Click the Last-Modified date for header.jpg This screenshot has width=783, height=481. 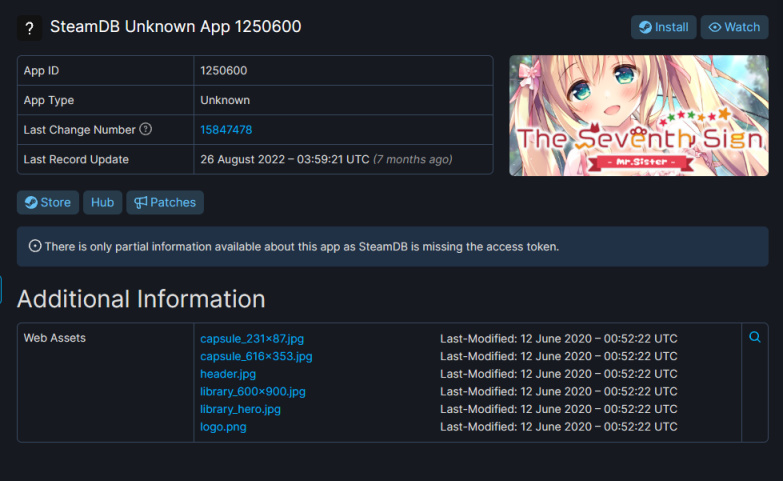click(x=559, y=374)
